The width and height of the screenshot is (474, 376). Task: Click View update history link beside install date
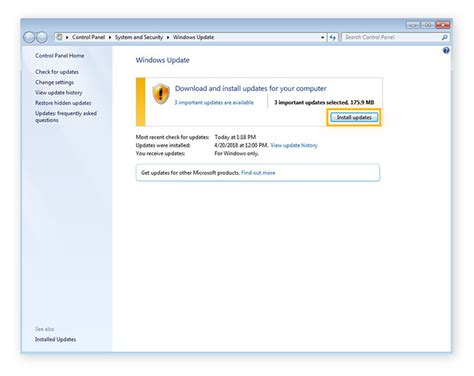[x=294, y=145]
